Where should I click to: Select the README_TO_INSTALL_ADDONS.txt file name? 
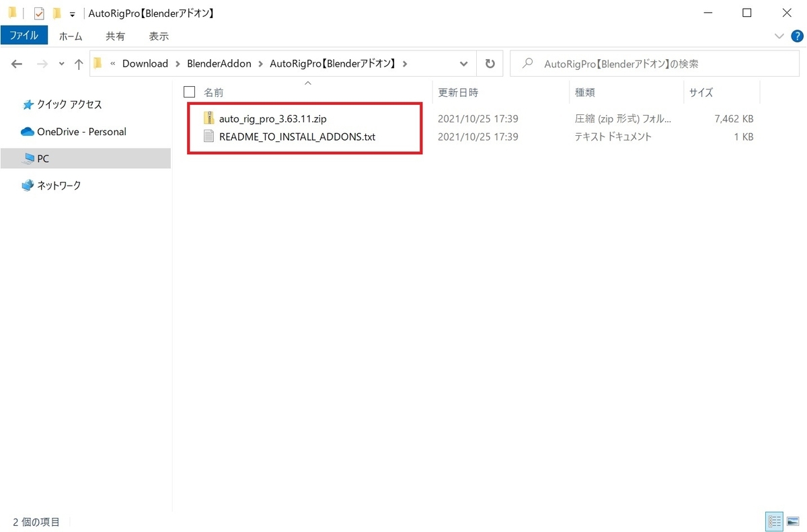297,137
